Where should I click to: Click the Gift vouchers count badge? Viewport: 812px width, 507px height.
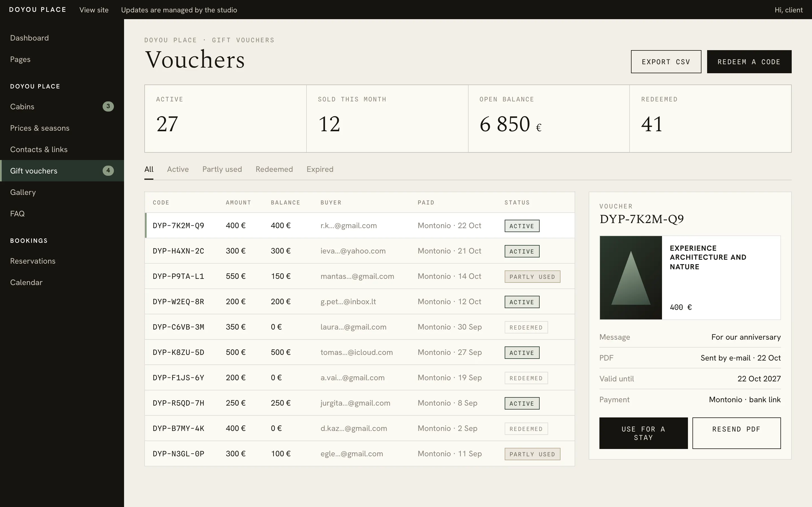(108, 171)
